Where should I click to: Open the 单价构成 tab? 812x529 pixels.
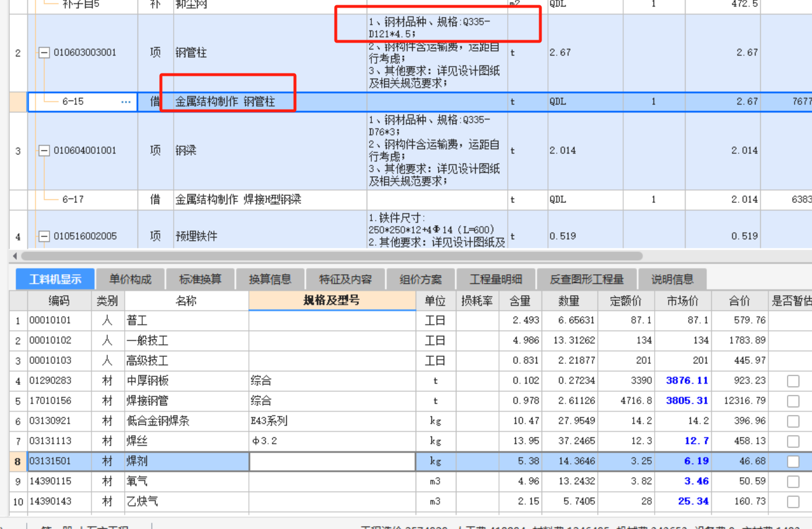click(x=130, y=279)
